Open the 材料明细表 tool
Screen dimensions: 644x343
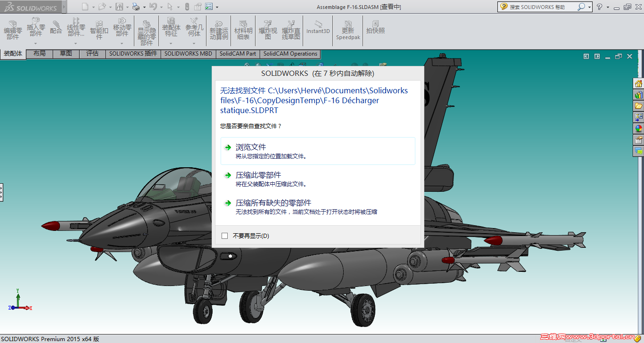click(x=243, y=31)
